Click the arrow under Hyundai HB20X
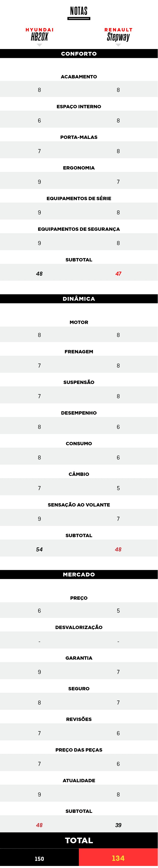 pos(39,45)
